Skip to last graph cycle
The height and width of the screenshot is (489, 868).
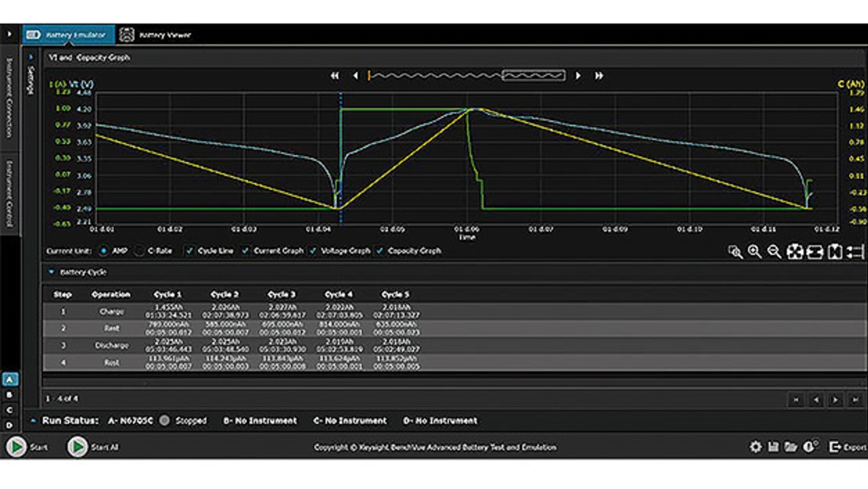599,76
